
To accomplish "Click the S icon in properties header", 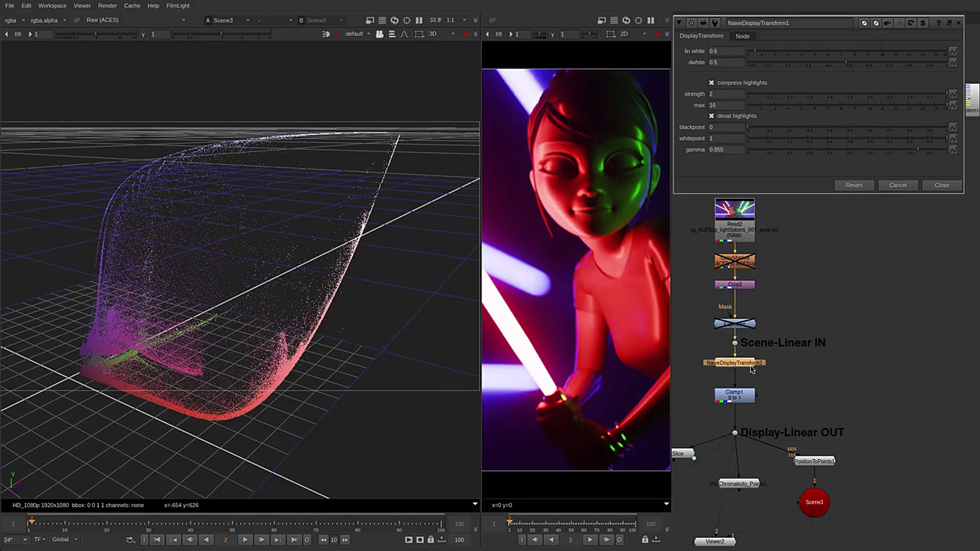I will click(923, 23).
